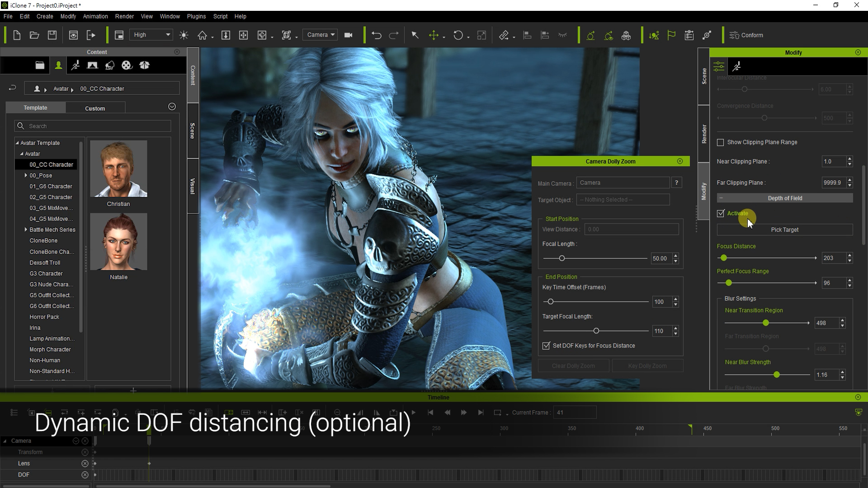The height and width of the screenshot is (488, 868).
Task: Click the Rotate object tool
Action: coord(458,35)
